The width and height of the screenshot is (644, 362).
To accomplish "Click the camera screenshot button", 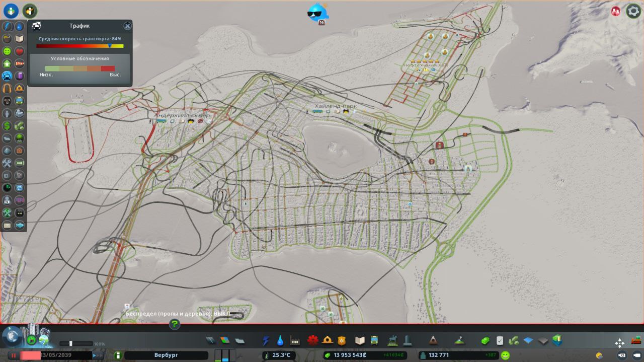I will 622,355.
